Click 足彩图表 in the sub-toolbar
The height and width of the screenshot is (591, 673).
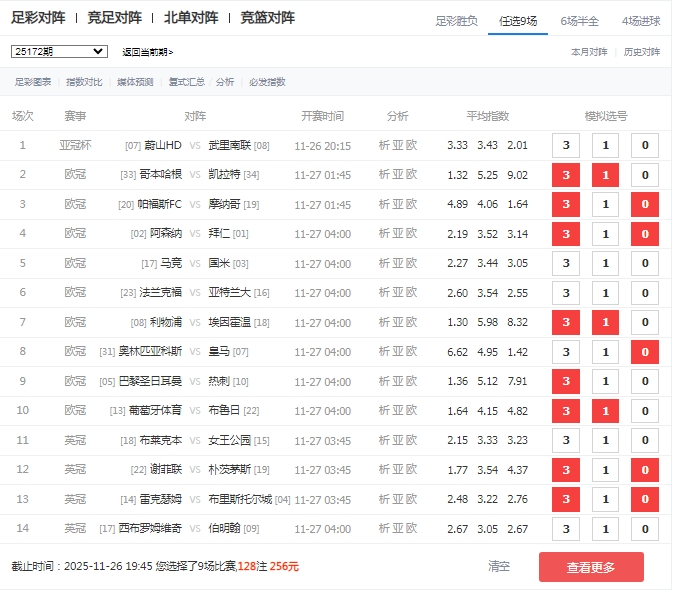tap(33, 82)
